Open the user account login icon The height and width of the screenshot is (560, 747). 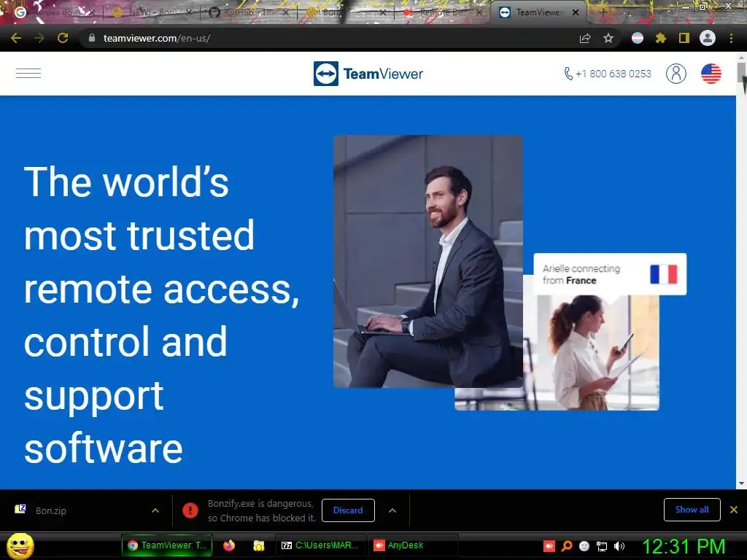[676, 74]
